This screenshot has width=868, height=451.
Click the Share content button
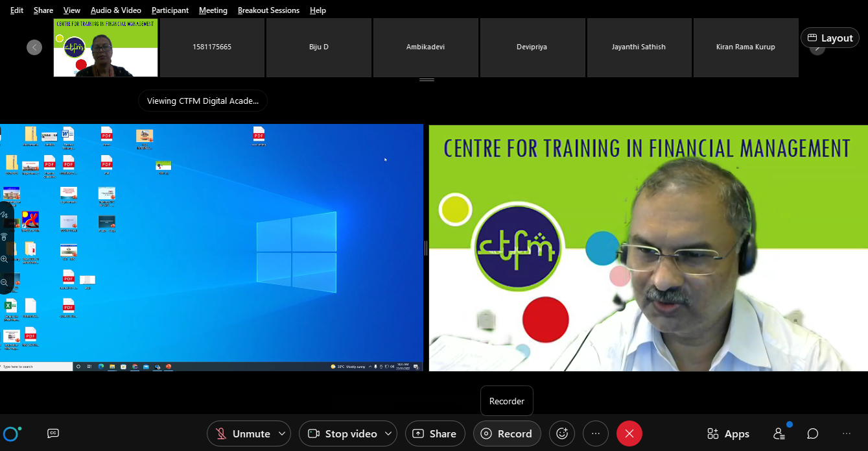[x=435, y=433]
